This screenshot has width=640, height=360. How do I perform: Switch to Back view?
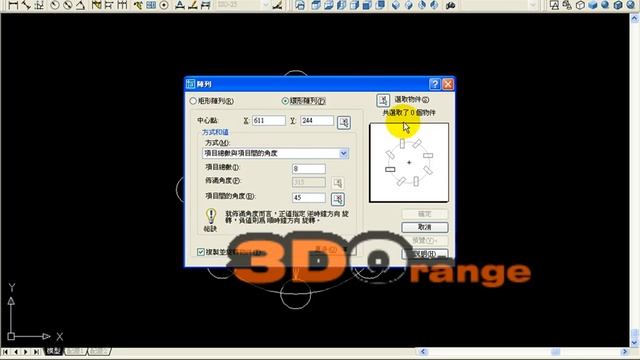pos(381,5)
